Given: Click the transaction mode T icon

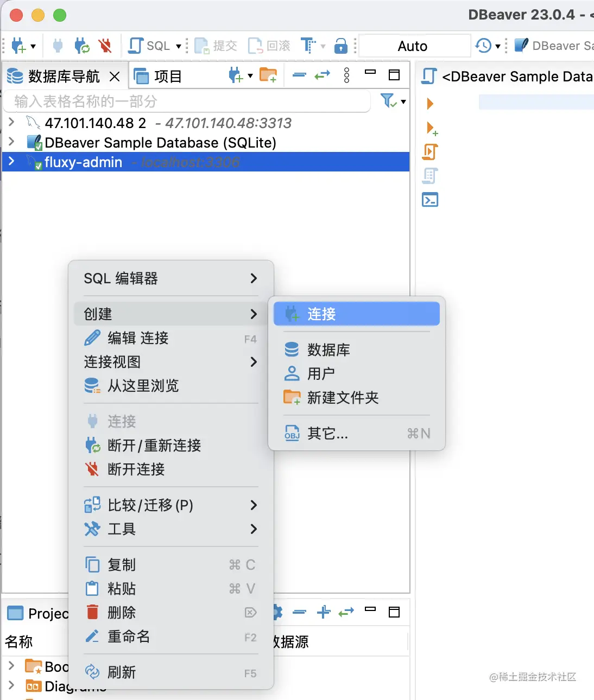Looking at the screenshot, I should click(308, 46).
